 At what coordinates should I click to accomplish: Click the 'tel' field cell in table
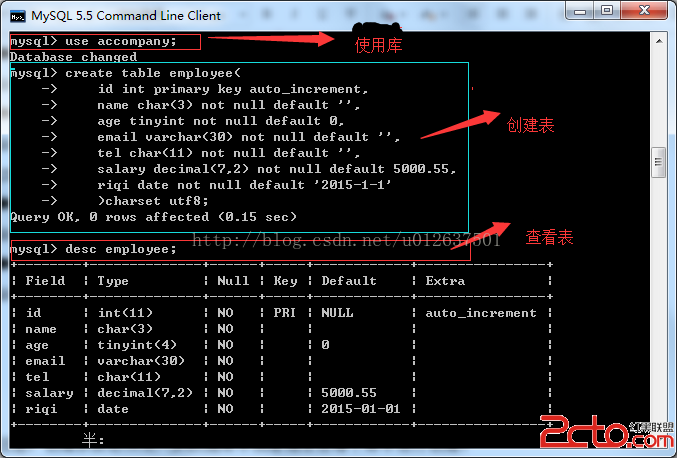pyautogui.click(x=37, y=377)
